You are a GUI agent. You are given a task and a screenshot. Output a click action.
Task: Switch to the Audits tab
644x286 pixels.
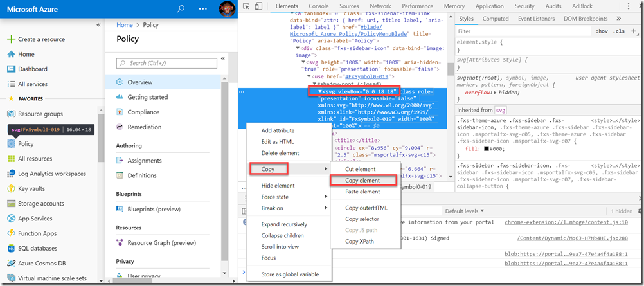(x=553, y=6)
